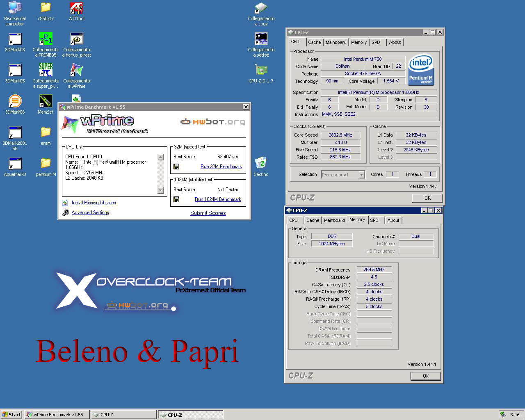
Task: Open SPD tab in top CPU-Z
Action: (376, 42)
